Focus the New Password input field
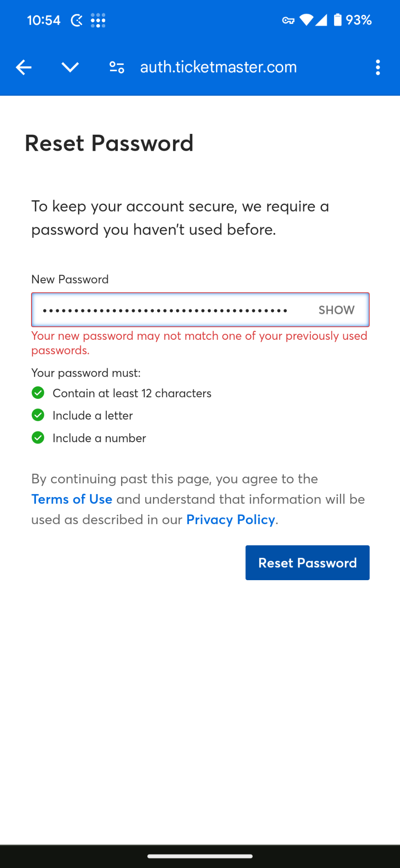 pos(200,310)
